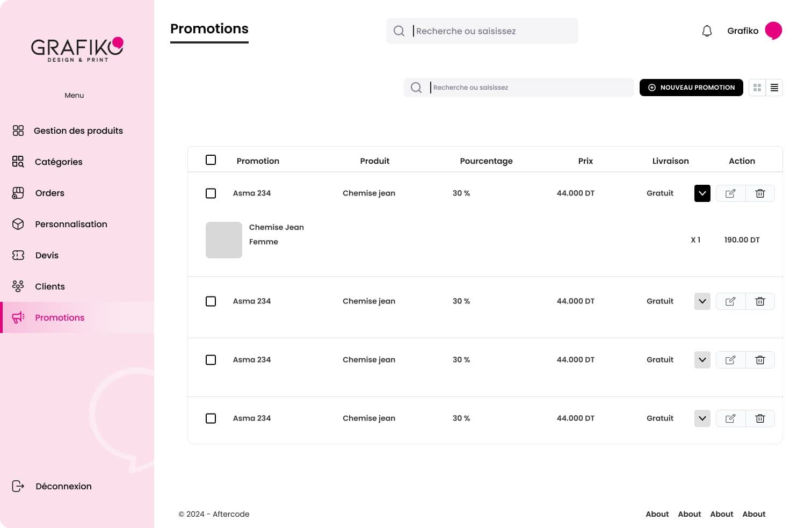The height and width of the screenshot is (528, 812).
Task: Expand the third promotion row details
Action: coord(702,360)
